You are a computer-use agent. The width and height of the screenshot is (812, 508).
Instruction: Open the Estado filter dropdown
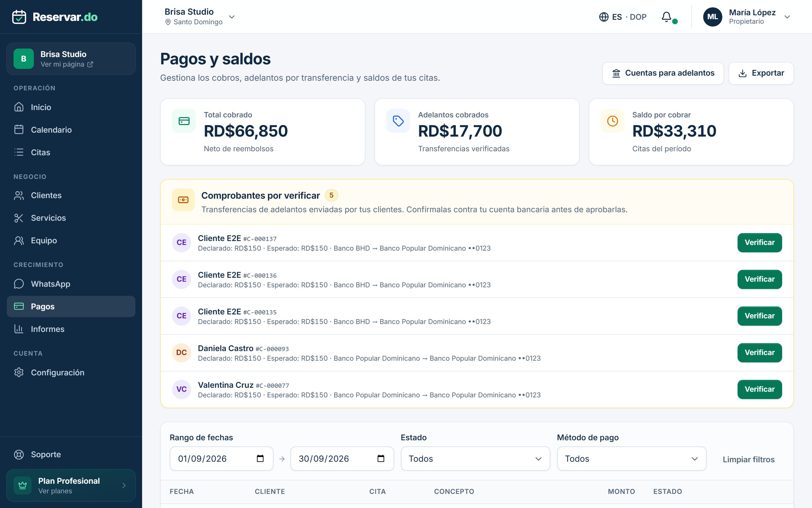coord(475,458)
